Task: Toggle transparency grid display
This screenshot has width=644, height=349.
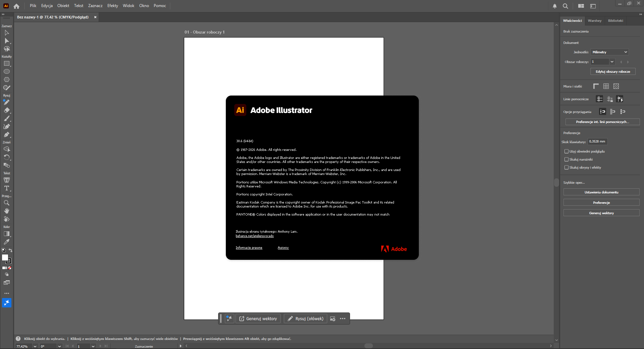Action: click(616, 86)
